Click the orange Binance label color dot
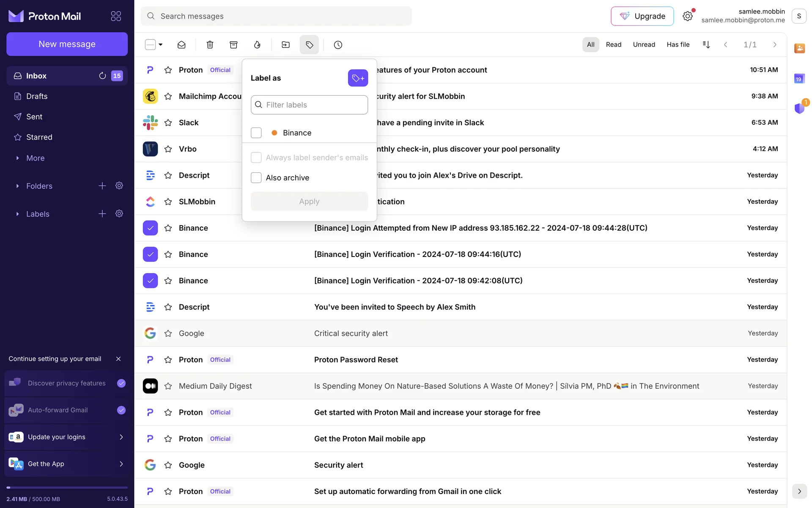812x508 pixels. [274, 133]
